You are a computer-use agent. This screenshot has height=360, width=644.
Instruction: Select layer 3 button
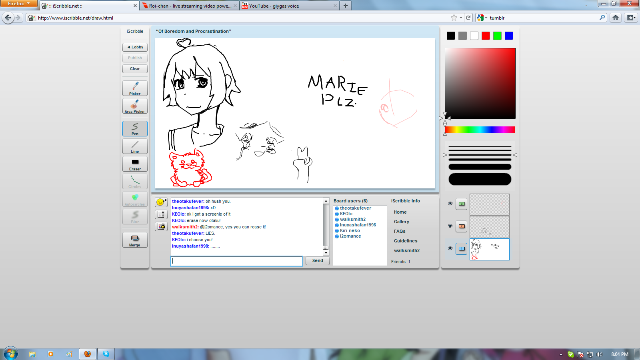462,204
